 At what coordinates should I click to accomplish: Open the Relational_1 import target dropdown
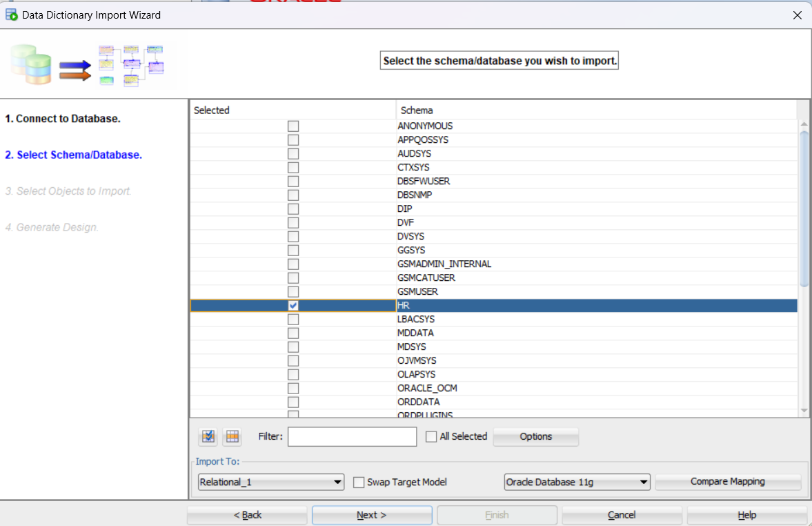click(x=270, y=482)
